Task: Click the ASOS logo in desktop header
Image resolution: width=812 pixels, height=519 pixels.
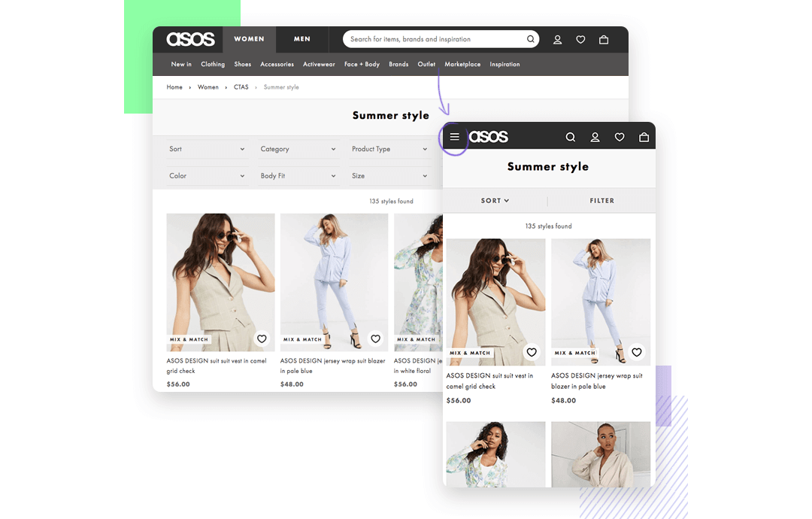Action: 190,39
